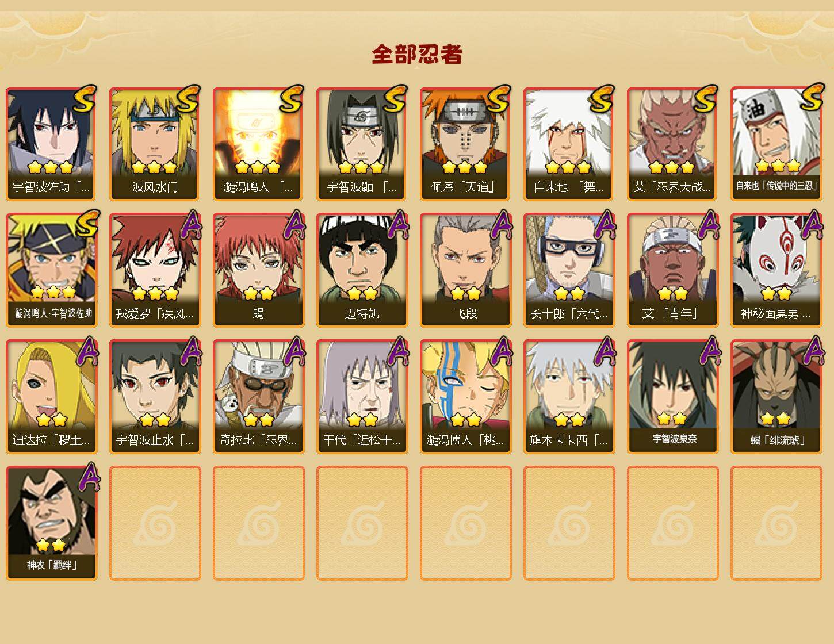Image resolution: width=834 pixels, height=644 pixels.
Task: Click the 全部忍者 title heading
Action: point(417,55)
